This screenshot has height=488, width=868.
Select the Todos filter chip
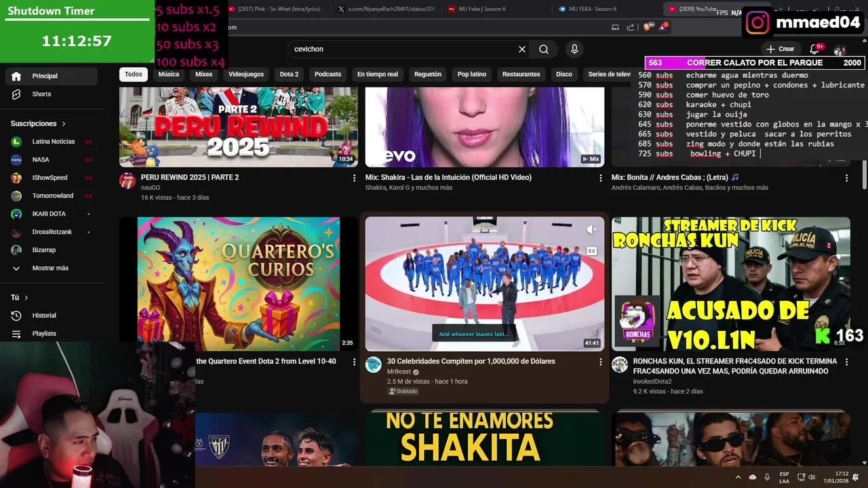(134, 75)
